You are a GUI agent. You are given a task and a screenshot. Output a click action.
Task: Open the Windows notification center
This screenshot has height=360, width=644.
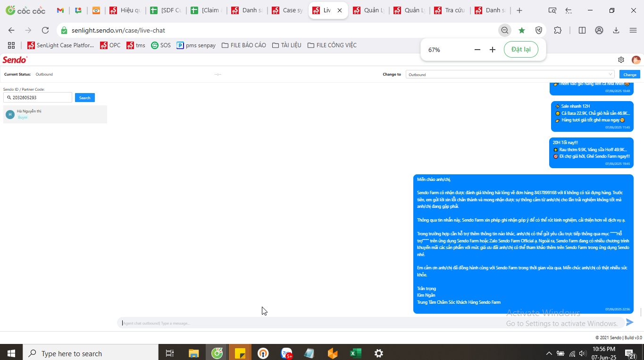click(x=629, y=353)
